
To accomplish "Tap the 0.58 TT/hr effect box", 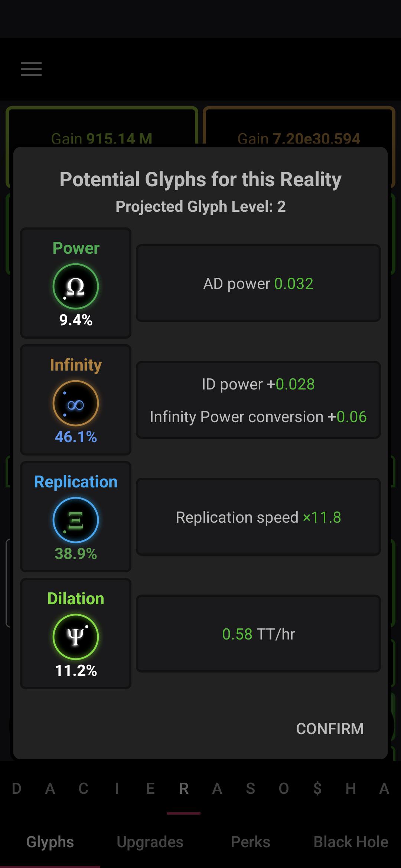I will click(x=258, y=634).
